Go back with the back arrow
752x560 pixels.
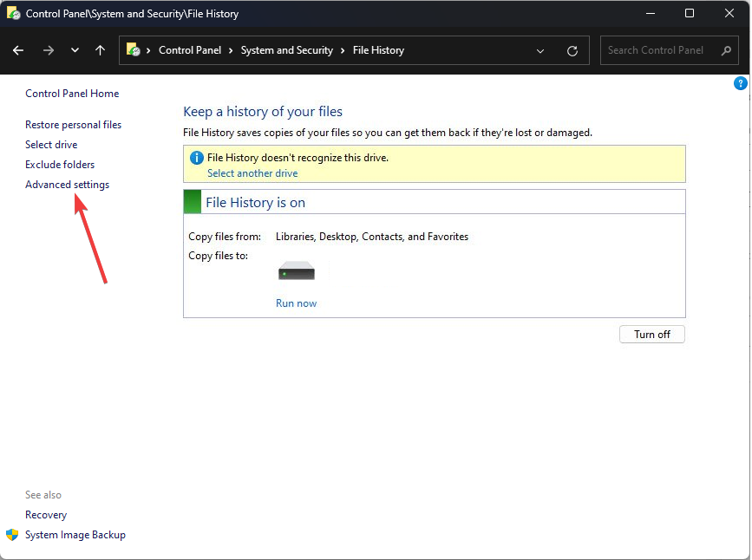point(18,50)
